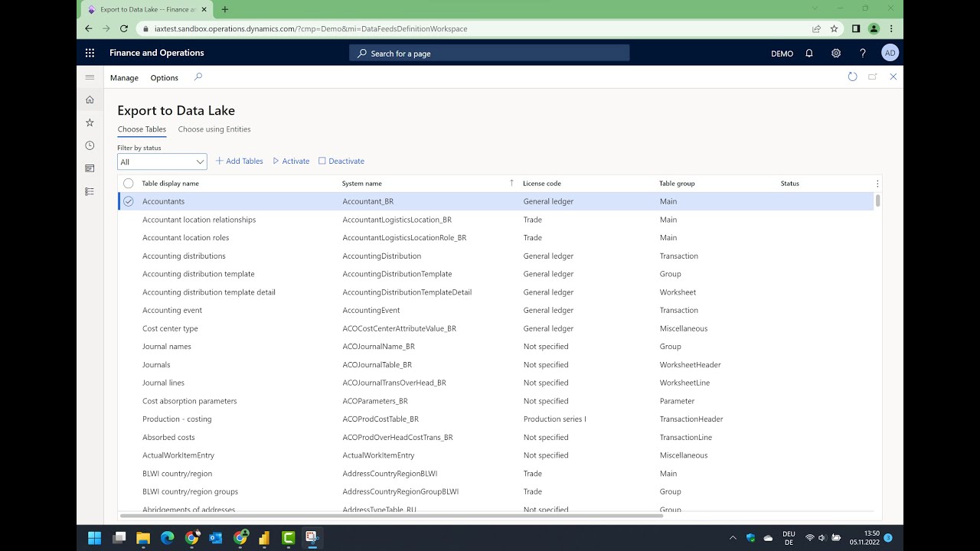
Task: Open the Options menu
Action: click(165, 78)
